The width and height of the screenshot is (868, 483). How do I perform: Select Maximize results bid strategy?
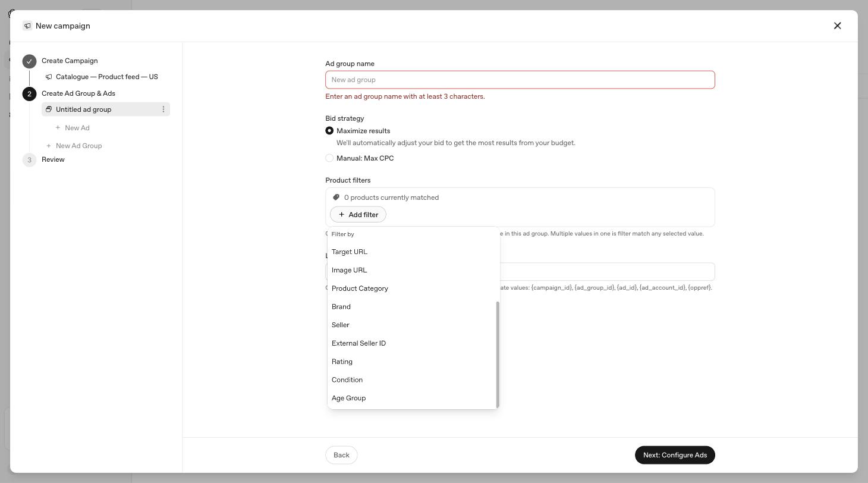click(329, 131)
